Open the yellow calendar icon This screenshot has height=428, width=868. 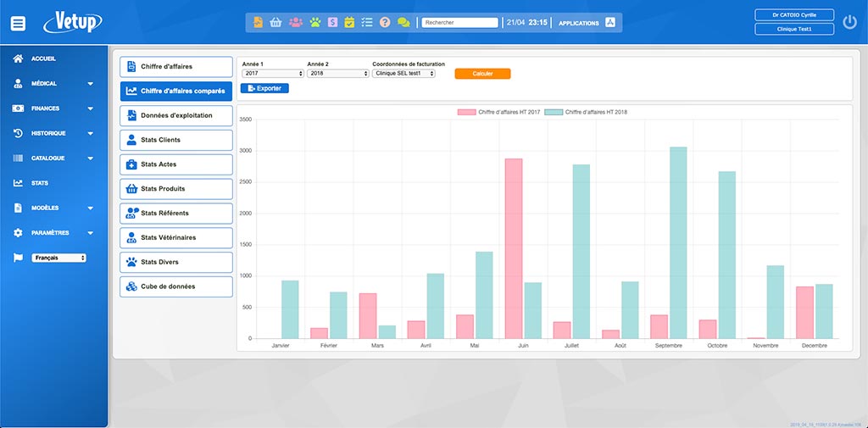point(349,23)
